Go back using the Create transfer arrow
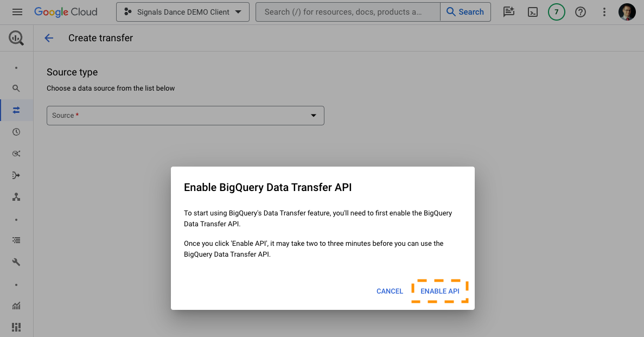The image size is (644, 337). pyautogui.click(x=49, y=38)
